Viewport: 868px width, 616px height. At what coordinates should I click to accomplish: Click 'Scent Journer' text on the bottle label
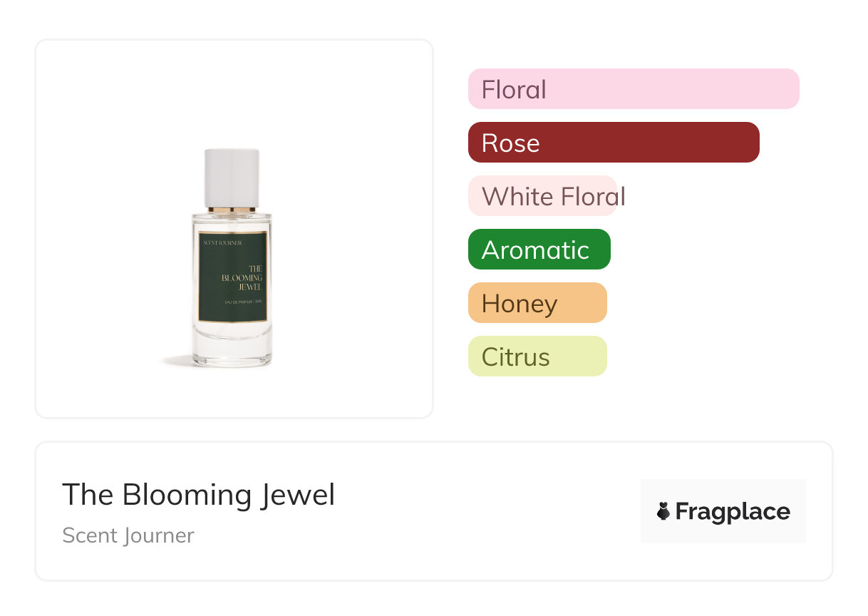[222, 243]
